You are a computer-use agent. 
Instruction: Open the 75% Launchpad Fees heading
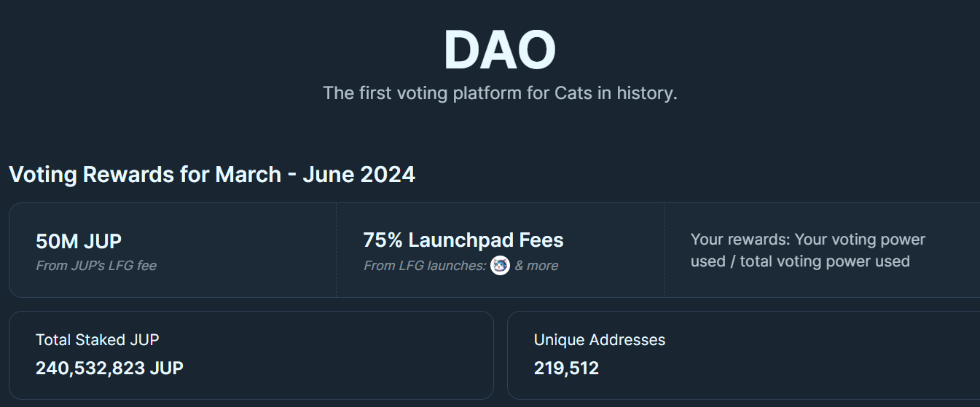tap(463, 240)
